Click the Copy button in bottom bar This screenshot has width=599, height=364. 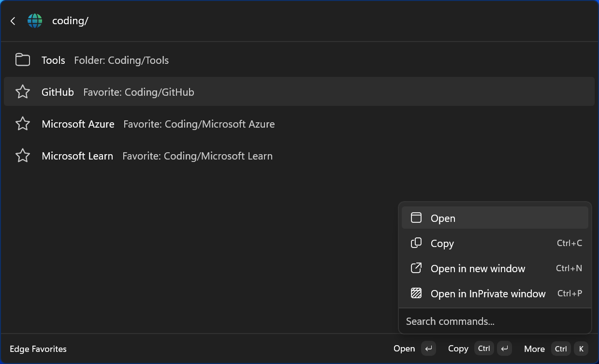click(x=480, y=349)
